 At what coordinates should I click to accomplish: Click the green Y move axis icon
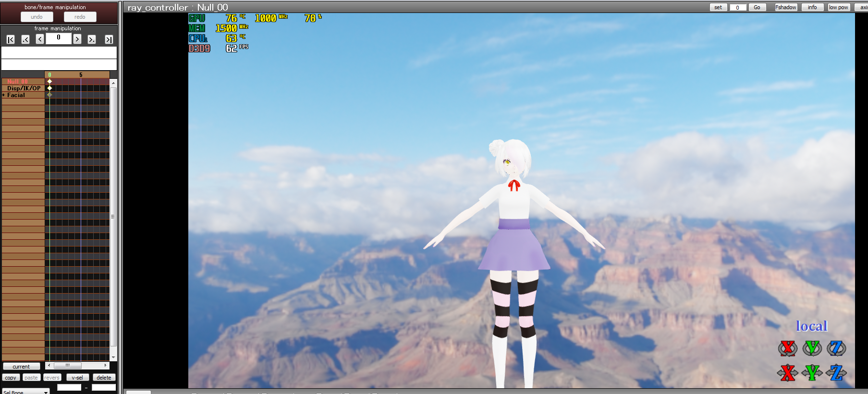pyautogui.click(x=812, y=373)
